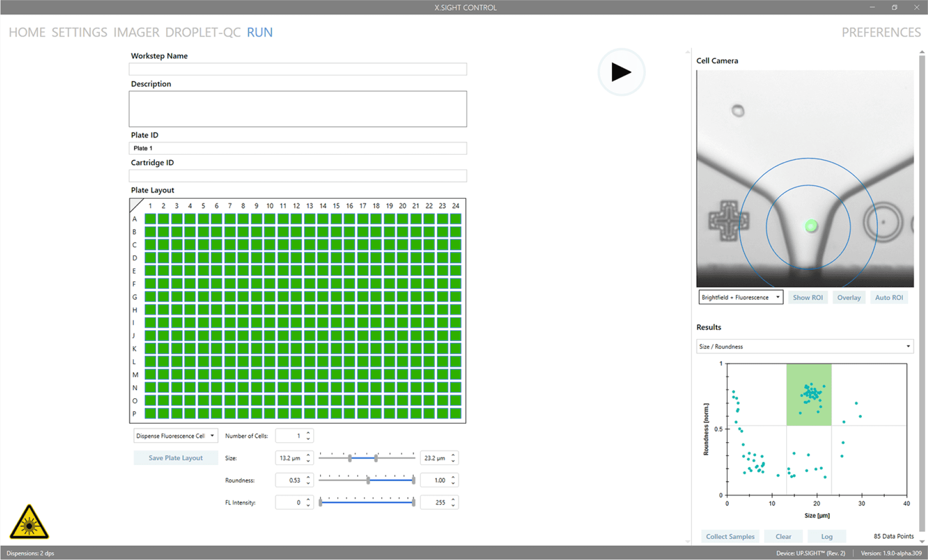Screen dimensions: 928x560
Task: Click the Collect Samples button
Action: click(730, 536)
